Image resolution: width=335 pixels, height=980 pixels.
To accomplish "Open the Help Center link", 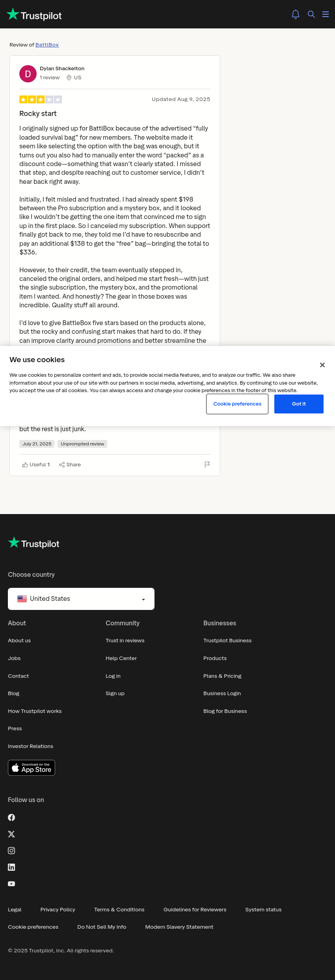I will click(x=121, y=658).
